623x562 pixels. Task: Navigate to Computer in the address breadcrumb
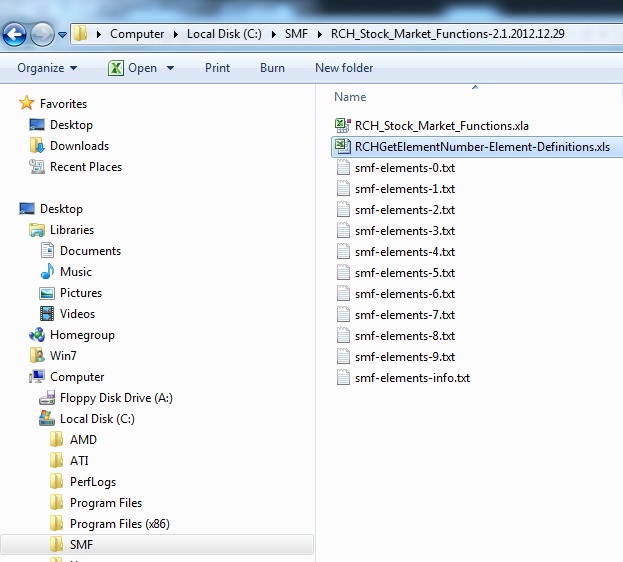tap(137, 34)
